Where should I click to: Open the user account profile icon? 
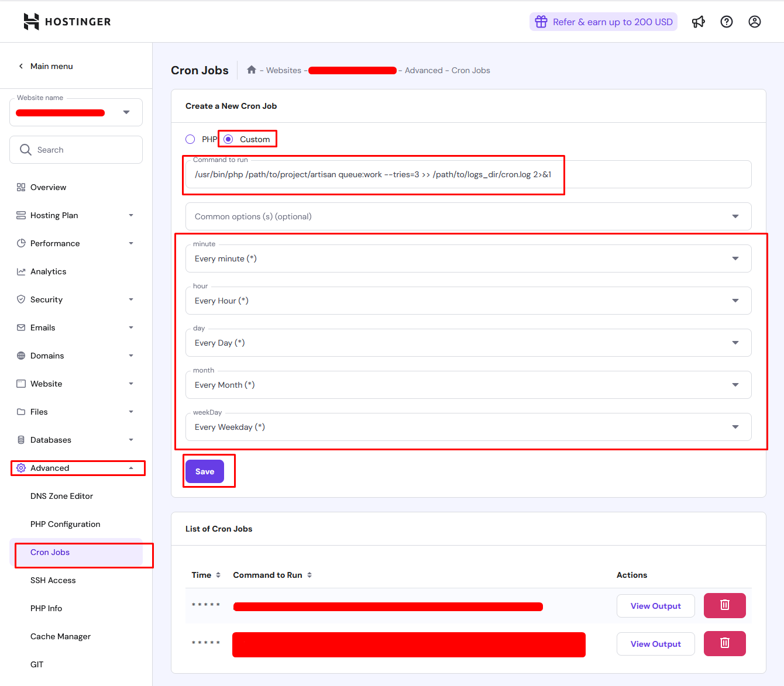pyautogui.click(x=754, y=22)
